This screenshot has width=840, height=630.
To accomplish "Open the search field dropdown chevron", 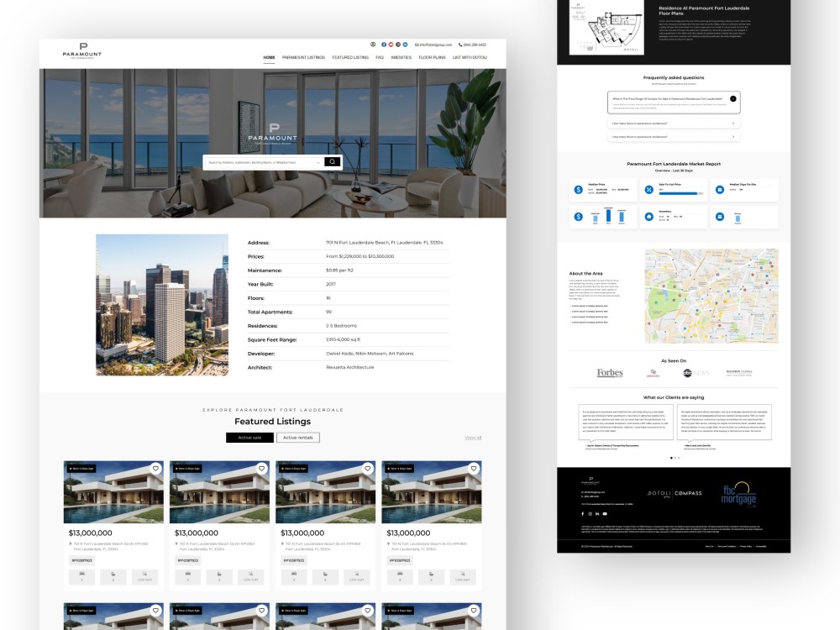I will click(318, 162).
